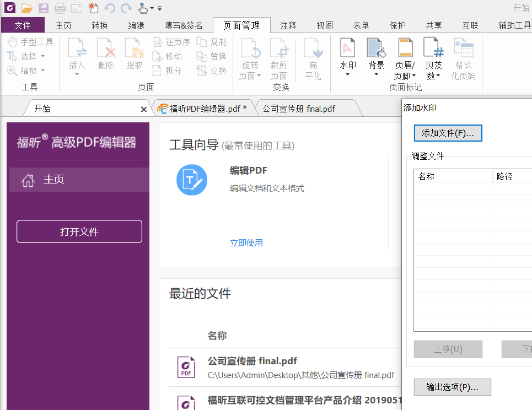Switch to the 填写&签名 ribbon tab
This screenshot has height=410, width=532.
tap(184, 25)
